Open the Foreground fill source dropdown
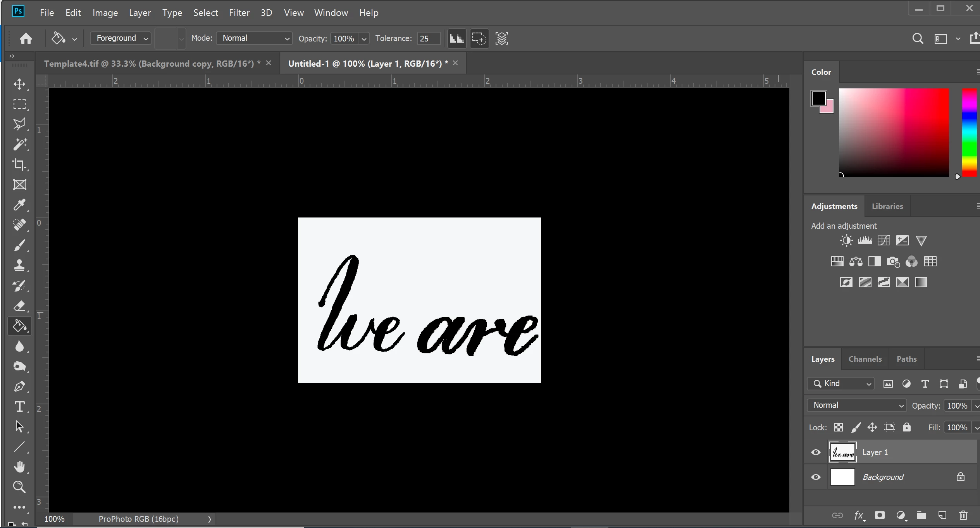980x528 pixels. tap(121, 38)
